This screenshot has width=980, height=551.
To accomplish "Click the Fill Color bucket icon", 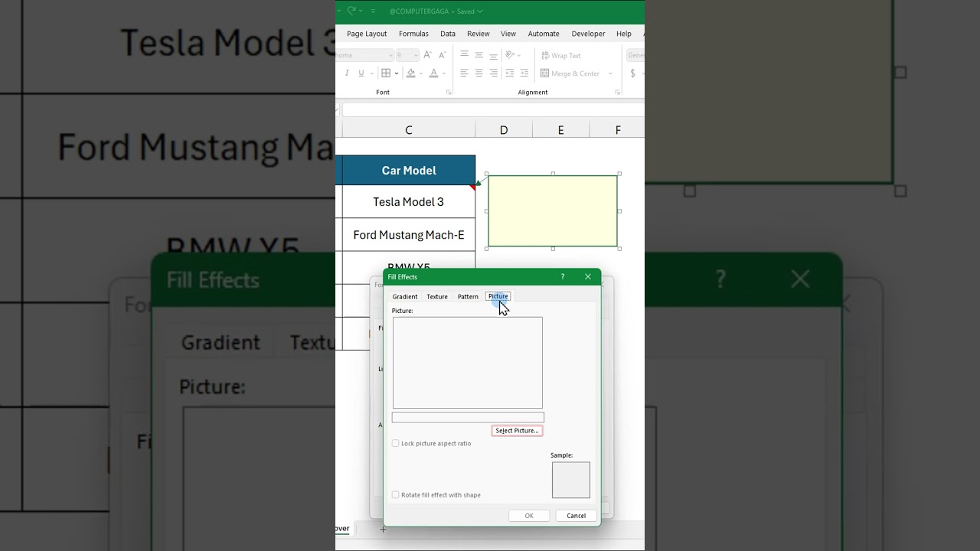I will tap(411, 73).
